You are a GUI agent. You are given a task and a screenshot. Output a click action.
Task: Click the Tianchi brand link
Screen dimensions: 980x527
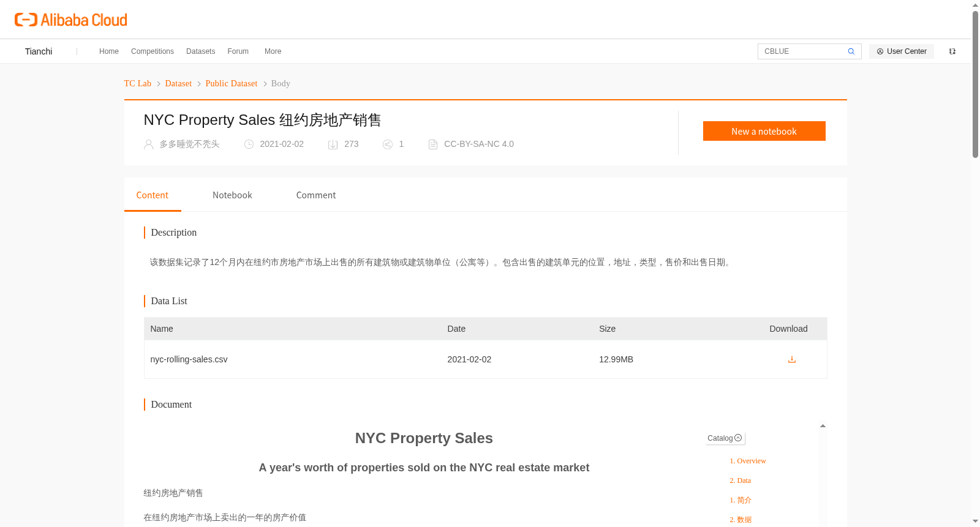pyautogui.click(x=39, y=51)
